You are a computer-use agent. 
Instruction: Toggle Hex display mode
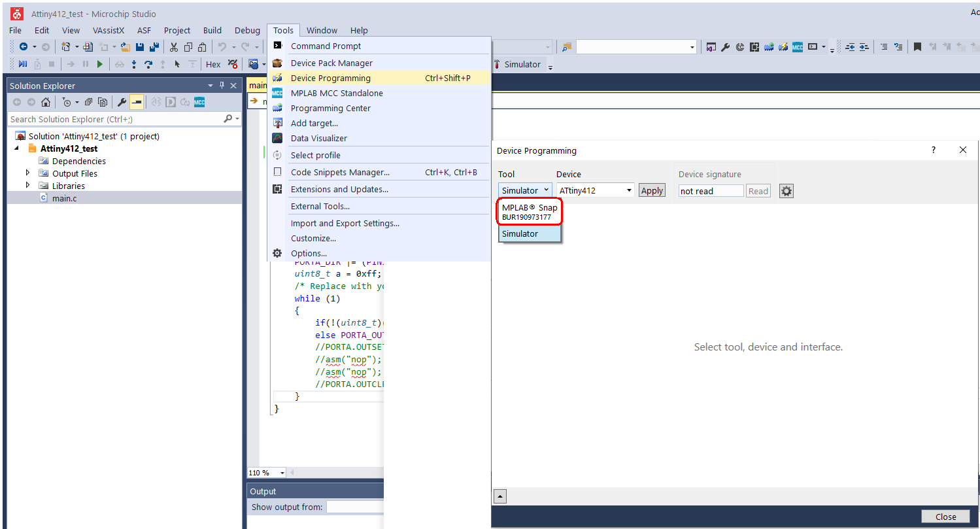click(x=213, y=64)
